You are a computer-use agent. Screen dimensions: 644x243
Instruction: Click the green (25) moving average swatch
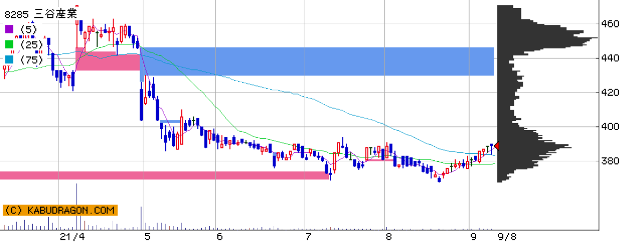9,44
